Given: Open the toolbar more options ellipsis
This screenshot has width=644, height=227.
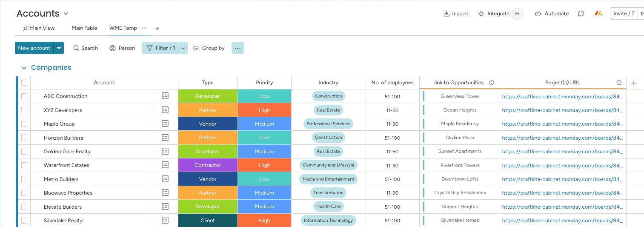Looking at the screenshot, I should [x=238, y=48].
